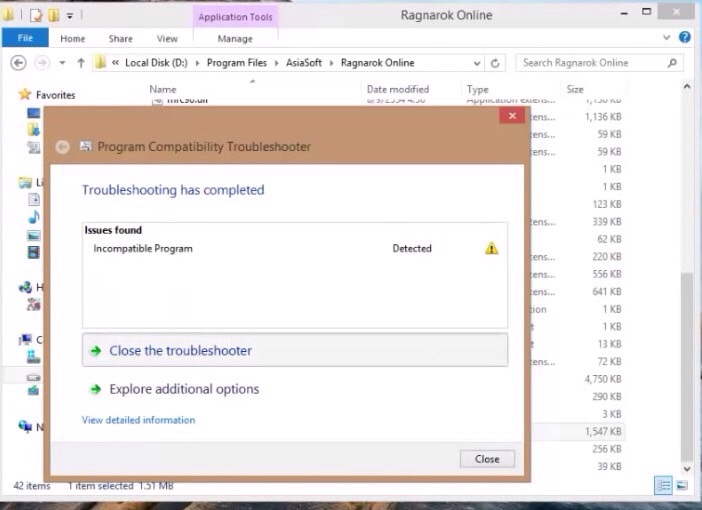This screenshot has height=510, width=702.
Task: Click Properties icon in Quick Access Toolbar
Action: tap(36, 15)
